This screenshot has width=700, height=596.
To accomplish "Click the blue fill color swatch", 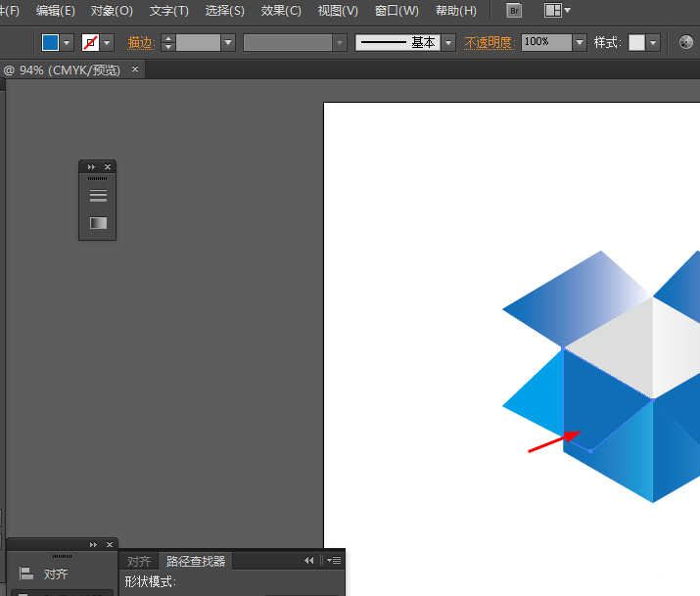I will (x=50, y=43).
